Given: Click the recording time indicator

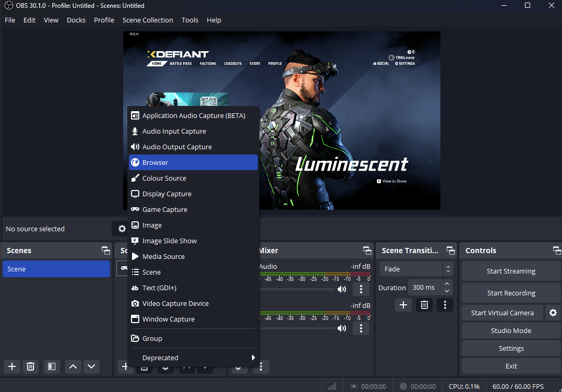Looking at the screenshot, I should tap(417, 387).
